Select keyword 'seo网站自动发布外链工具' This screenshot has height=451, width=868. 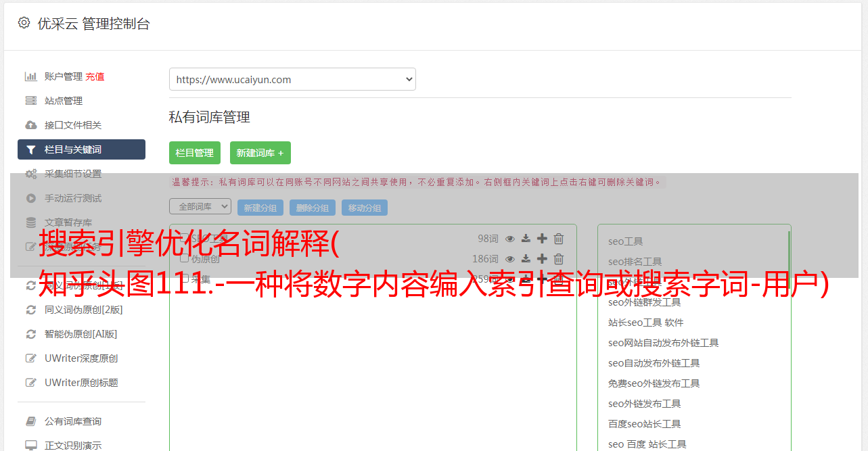[664, 343]
